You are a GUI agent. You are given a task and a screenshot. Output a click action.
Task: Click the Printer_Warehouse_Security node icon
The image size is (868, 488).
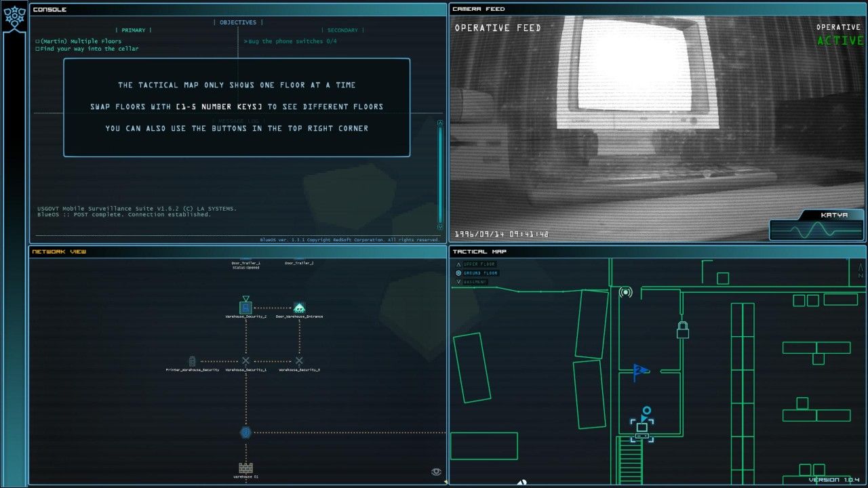(192, 361)
